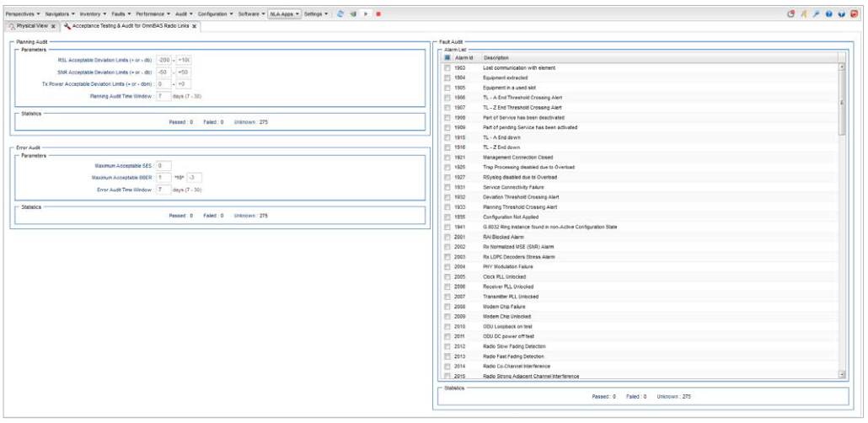The height and width of the screenshot is (423, 868).
Task: Open the Configuration menu
Action: [216, 13]
